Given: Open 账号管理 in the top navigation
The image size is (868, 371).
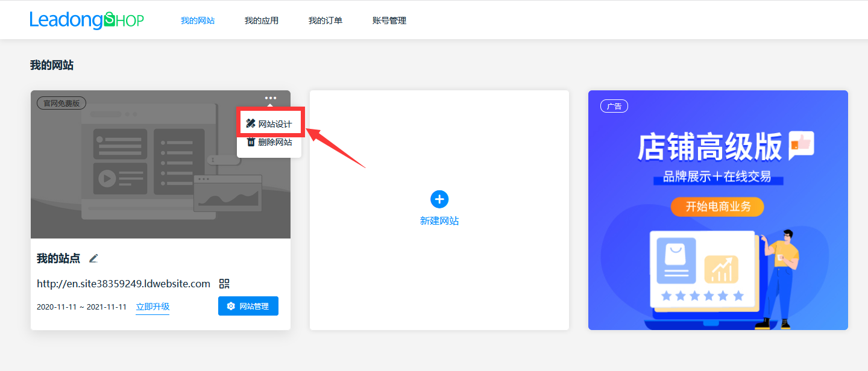Looking at the screenshot, I should pyautogui.click(x=389, y=20).
